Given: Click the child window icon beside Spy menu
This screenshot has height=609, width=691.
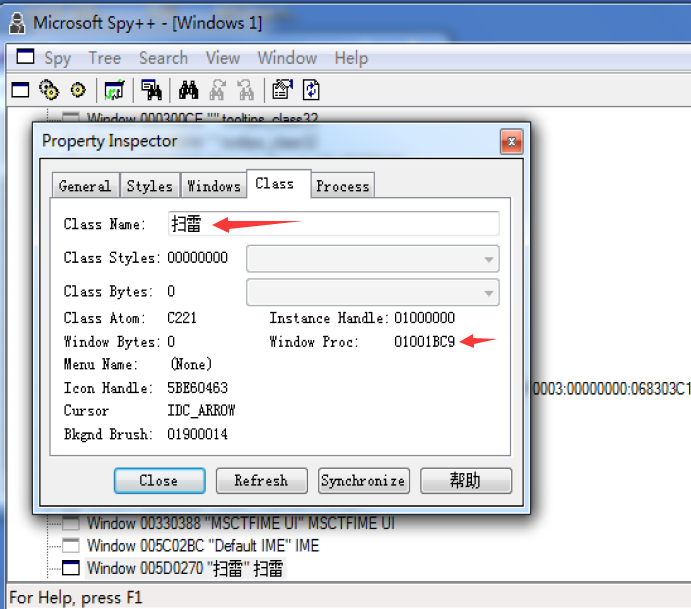Looking at the screenshot, I should [x=25, y=57].
